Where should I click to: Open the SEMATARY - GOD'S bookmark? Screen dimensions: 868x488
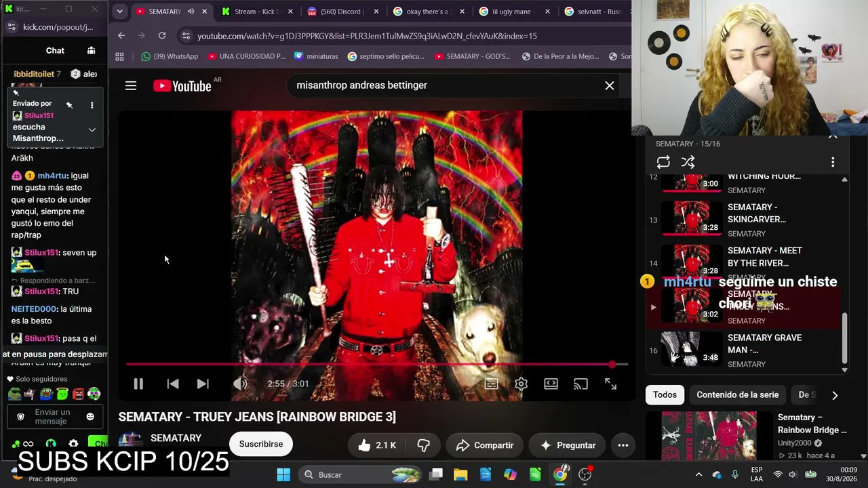pos(472,56)
